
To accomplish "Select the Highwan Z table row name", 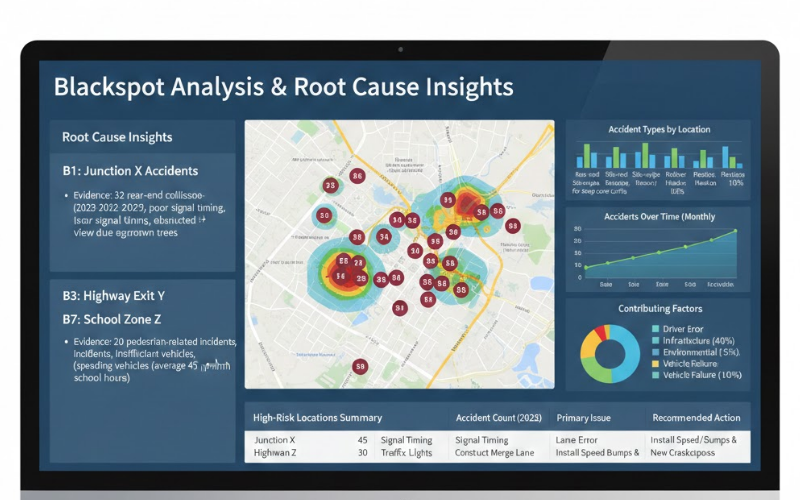I will pos(274,453).
